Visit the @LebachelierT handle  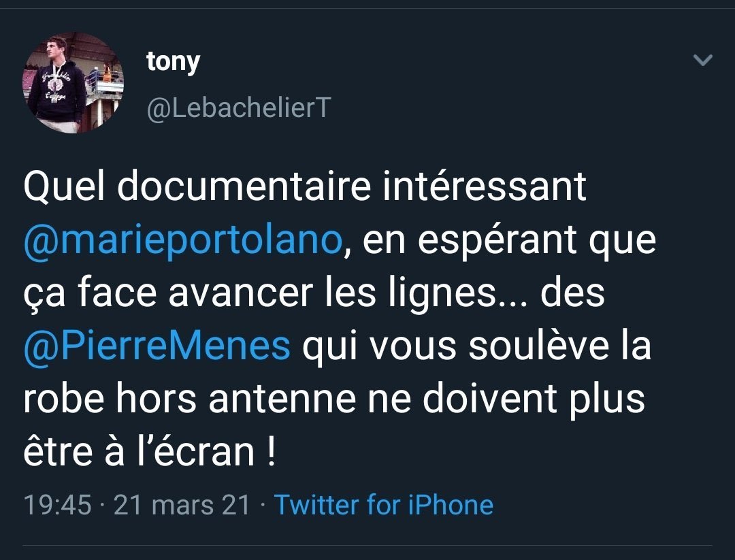(238, 107)
